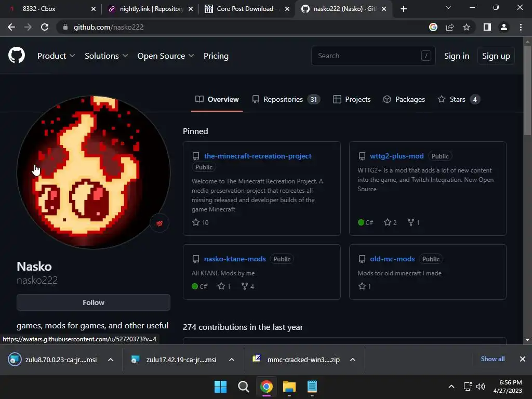The width and height of the screenshot is (532, 399).
Task: Open Repositories tab
Action: 286,99
